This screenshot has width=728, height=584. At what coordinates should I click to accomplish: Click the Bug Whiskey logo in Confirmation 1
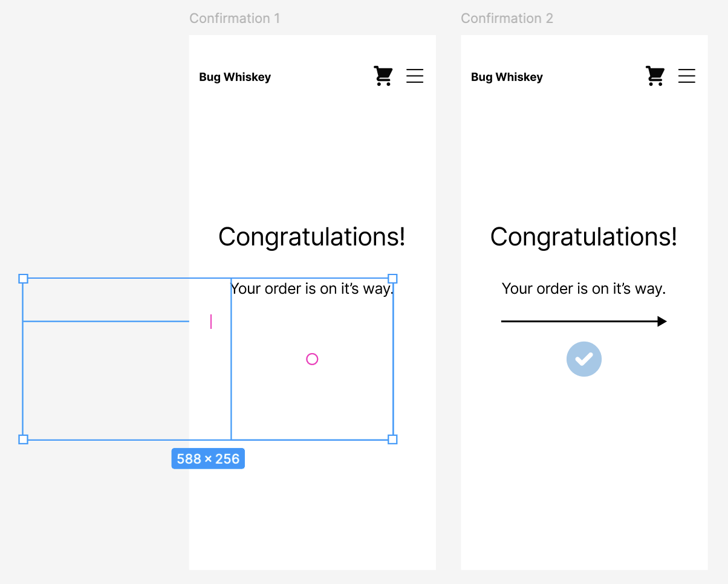pyautogui.click(x=235, y=77)
